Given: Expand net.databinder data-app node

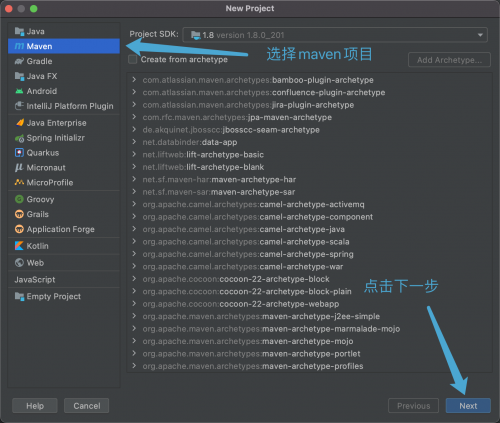Looking at the screenshot, I should [x=134, y=142].
